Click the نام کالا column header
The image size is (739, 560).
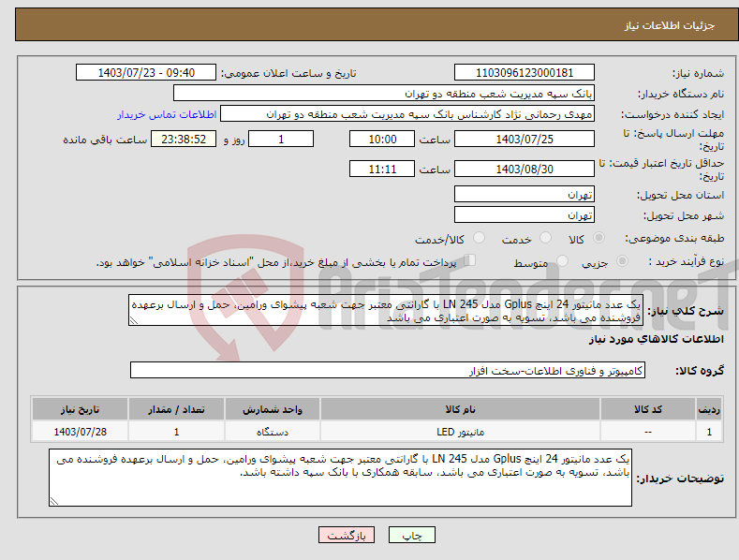point(460,409)
